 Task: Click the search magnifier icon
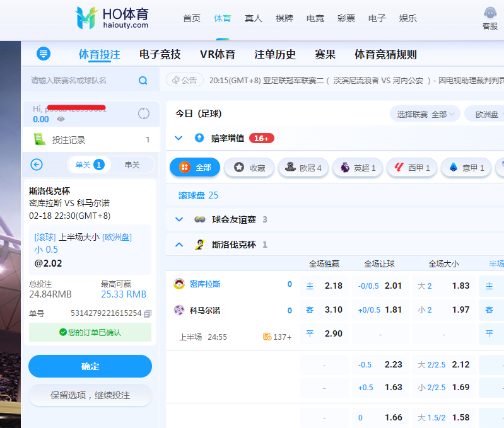(x=143, y=80)
